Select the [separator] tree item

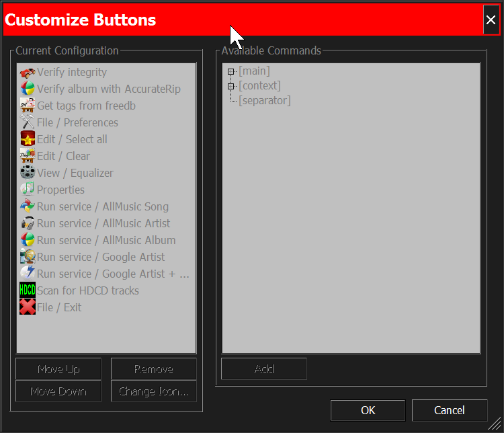click(265, 101)
